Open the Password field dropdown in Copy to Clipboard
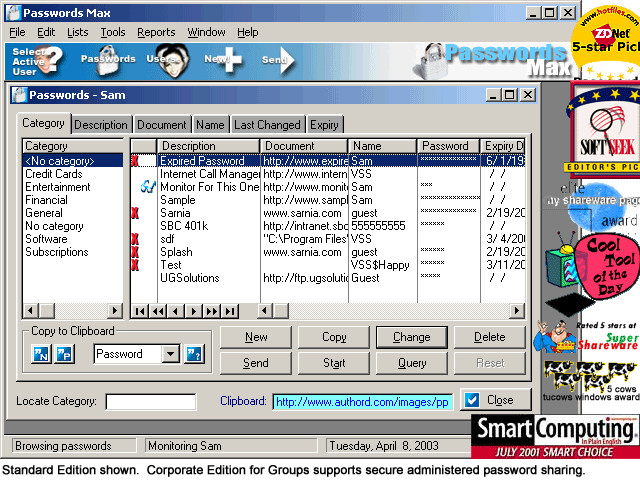This screenshot has width=640, height=480. coord(171,354)
